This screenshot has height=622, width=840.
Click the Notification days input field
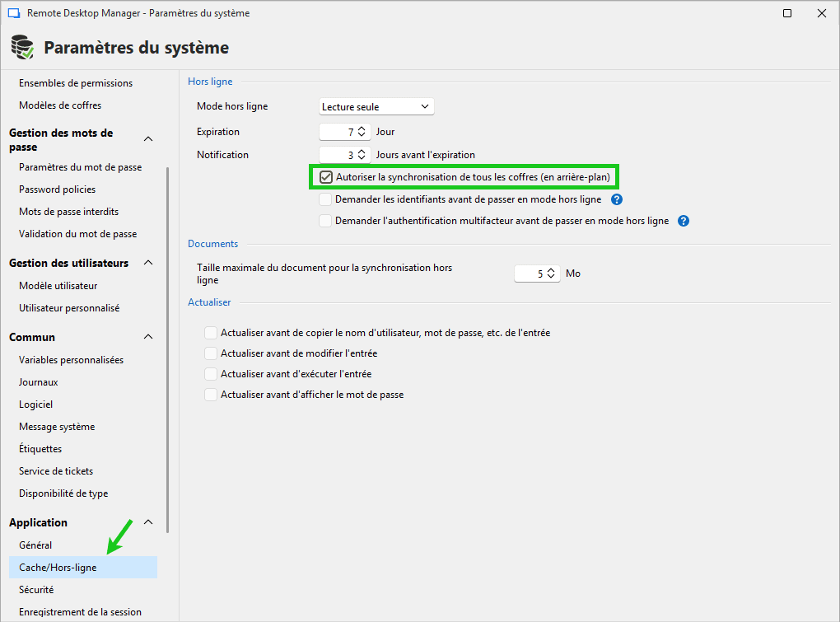pyautogui.click(x=339, y=154)
